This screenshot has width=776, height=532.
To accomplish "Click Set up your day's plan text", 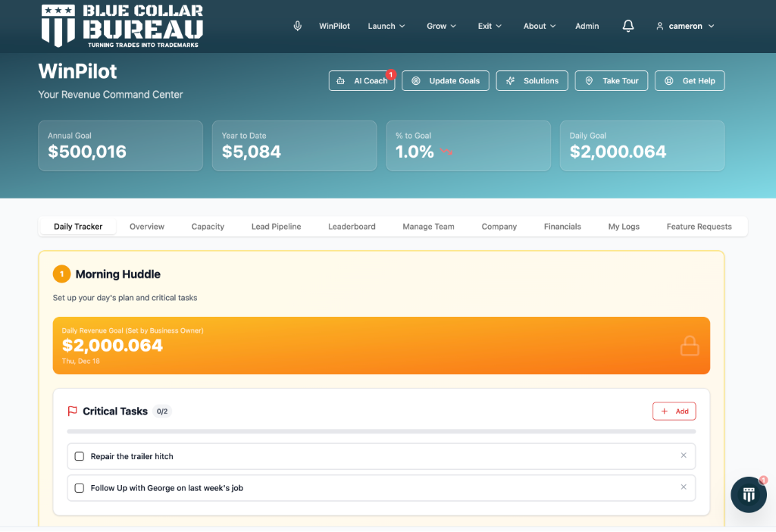I will [125, 298].
